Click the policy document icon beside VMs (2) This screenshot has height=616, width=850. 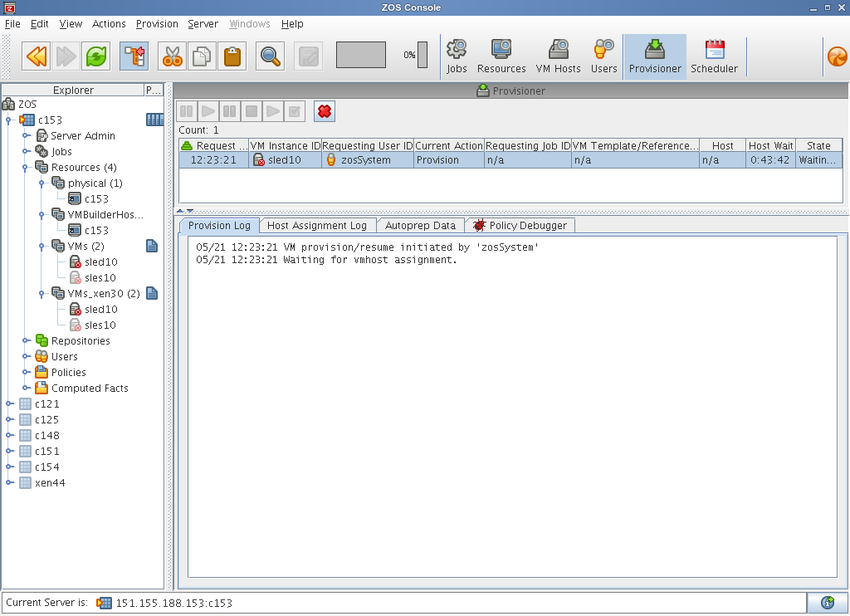coord(152,247)
